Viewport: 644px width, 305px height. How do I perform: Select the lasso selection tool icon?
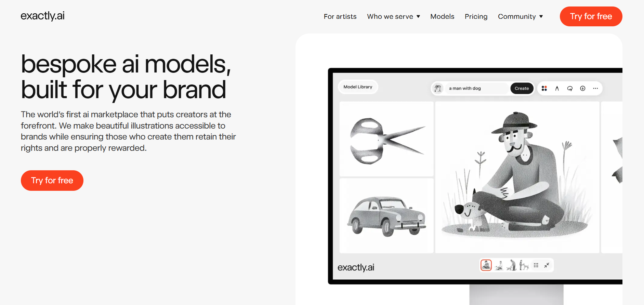point(570,88)
